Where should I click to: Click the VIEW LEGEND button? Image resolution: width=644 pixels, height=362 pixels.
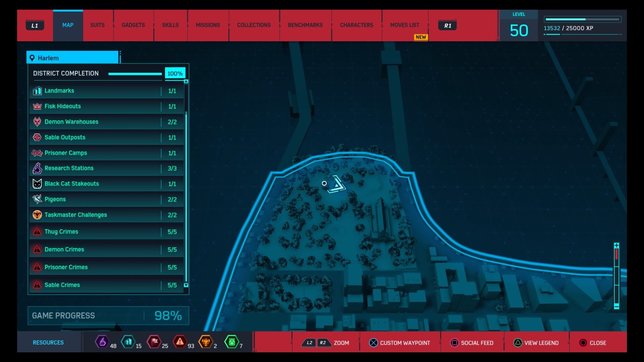[x=536, y=343]
